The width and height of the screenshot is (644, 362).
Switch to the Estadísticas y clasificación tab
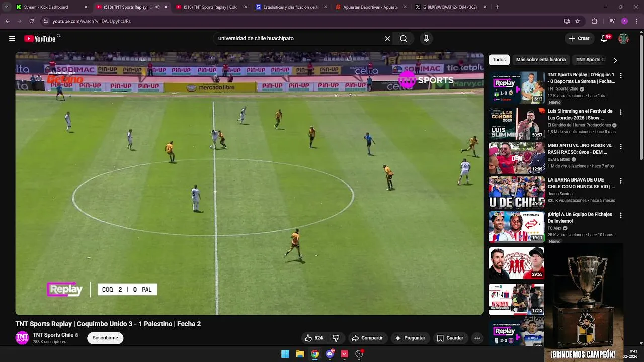290,7
